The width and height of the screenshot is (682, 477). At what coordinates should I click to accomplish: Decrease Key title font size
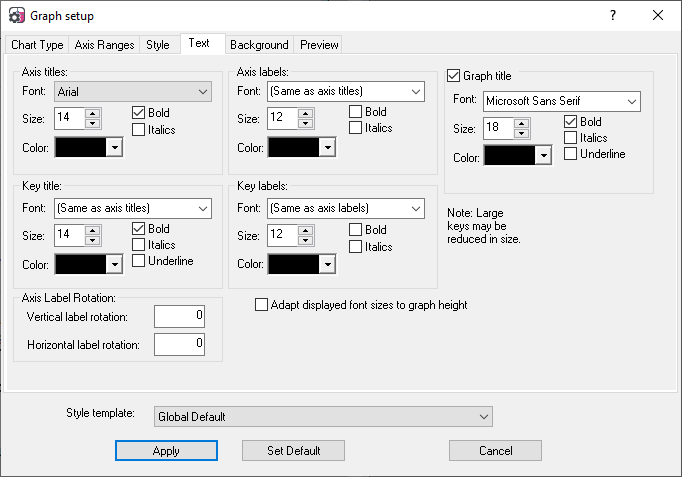click(x=93, y=240)
